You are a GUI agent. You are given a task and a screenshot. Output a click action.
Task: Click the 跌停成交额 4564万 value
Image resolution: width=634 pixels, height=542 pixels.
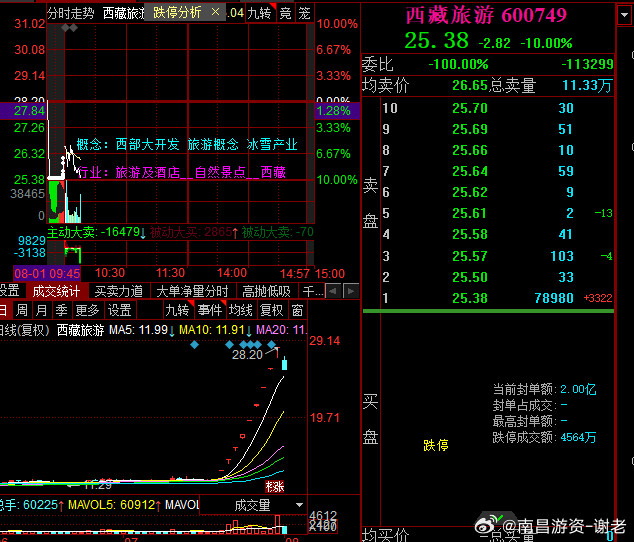tap(578, 437)
